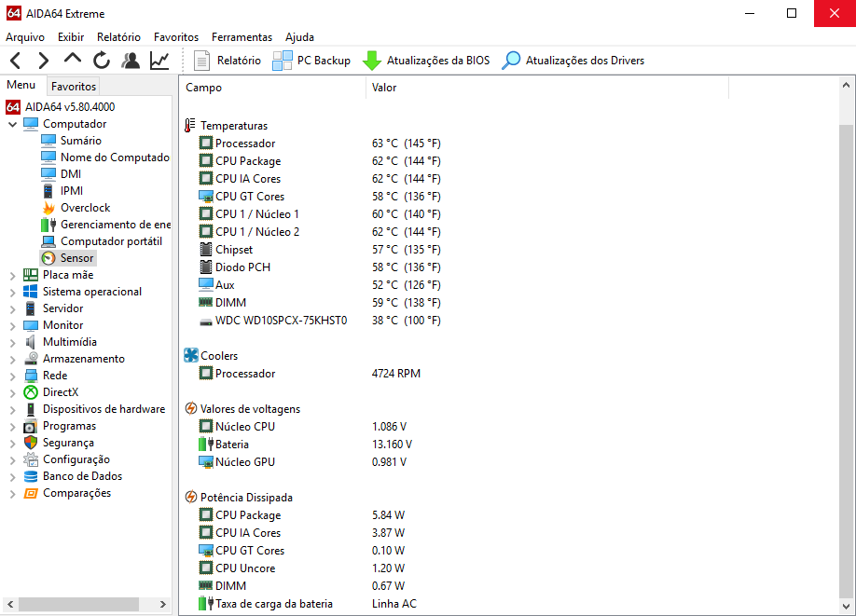This screenshot has height=616, width=856.
Task: Expand the Placa mãe node
Action: 12,276
